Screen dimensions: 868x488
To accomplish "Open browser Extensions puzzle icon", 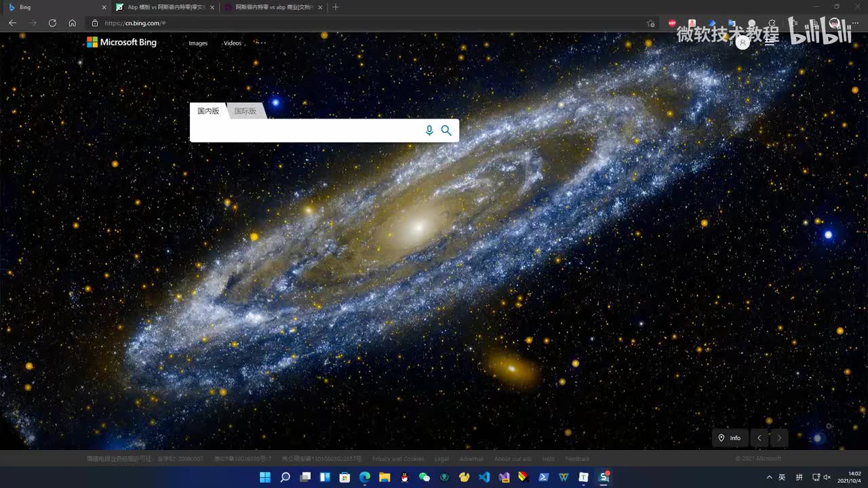I will (x=772, y=23).
